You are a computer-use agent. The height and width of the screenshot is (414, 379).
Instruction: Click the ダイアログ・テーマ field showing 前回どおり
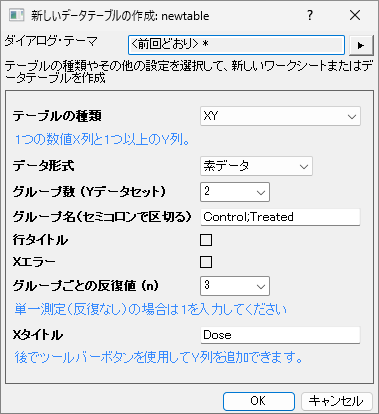(236, 45)
